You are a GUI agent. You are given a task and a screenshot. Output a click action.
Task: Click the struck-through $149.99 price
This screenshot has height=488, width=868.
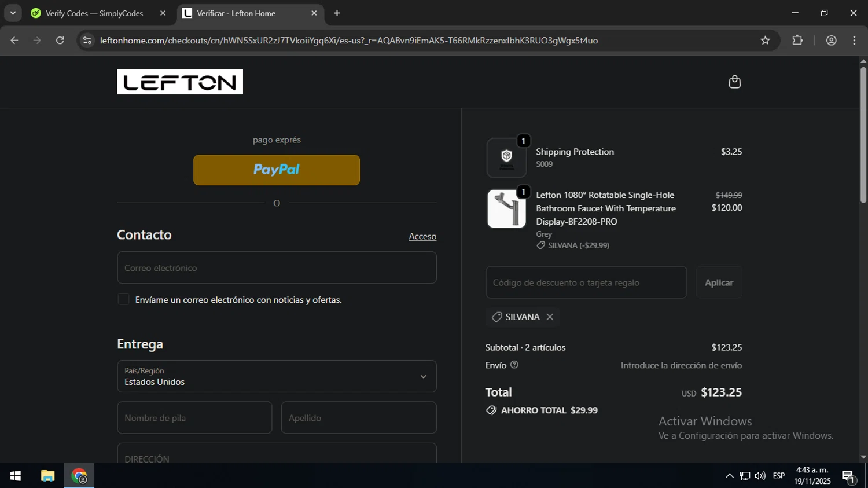coord(729,195)
